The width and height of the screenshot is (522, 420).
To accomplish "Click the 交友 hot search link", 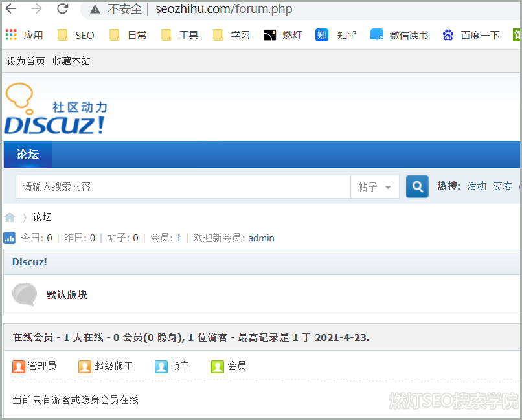I will pyautogui.click(x=503, y=186).
